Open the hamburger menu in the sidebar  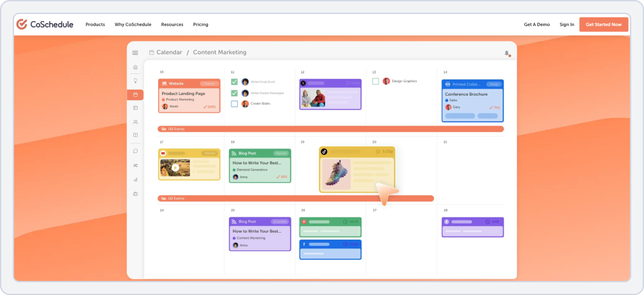pos(135,53)
